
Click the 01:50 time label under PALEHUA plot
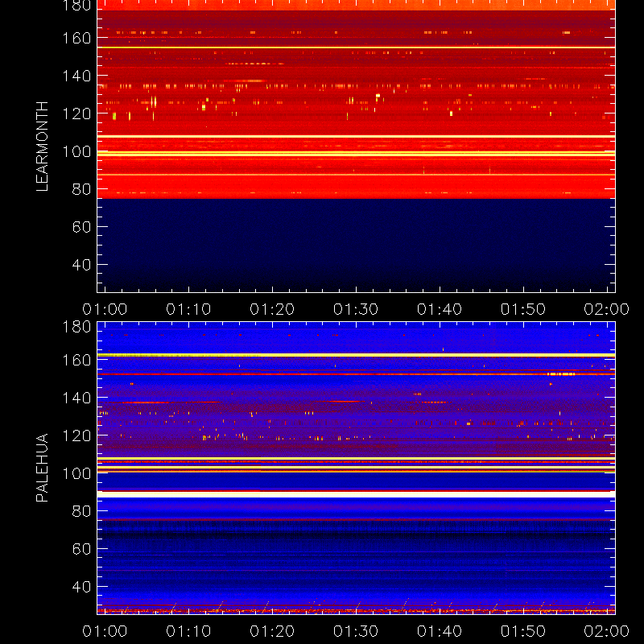pos(523,631)
